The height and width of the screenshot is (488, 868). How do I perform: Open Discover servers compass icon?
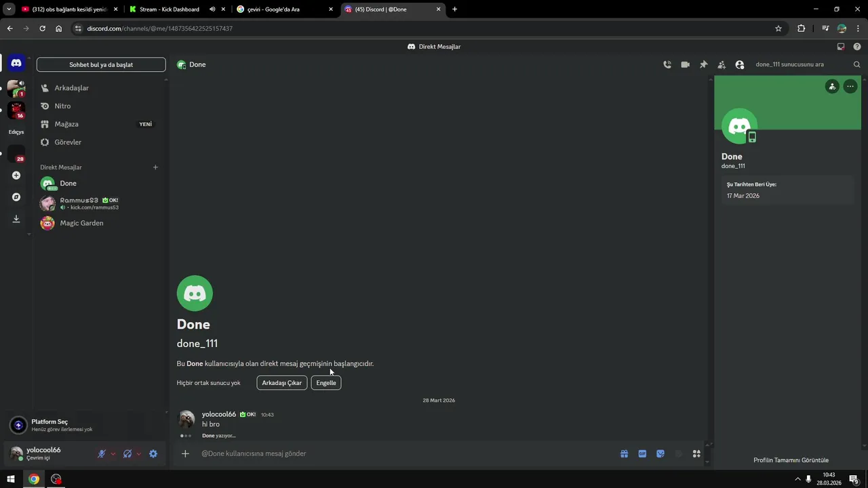pyautogui.click(x=16, y=197)
